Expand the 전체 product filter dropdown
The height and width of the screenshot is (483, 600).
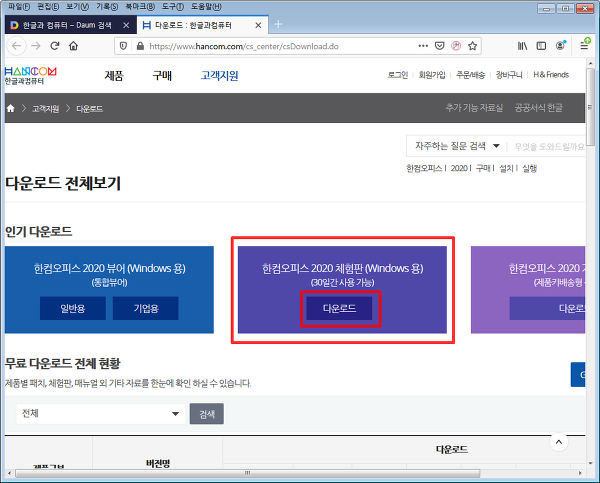(x=101, y=413)
